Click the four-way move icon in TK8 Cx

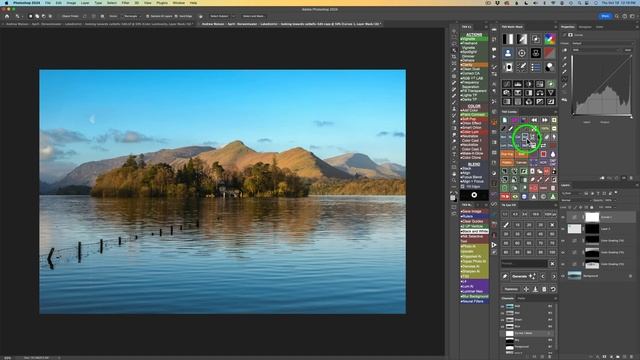(526, 289)
